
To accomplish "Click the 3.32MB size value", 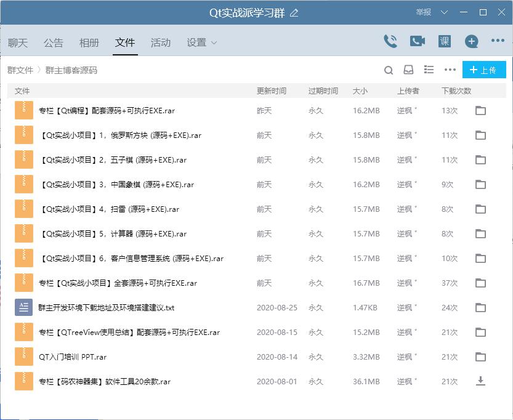I will click(x=366, y=357).
